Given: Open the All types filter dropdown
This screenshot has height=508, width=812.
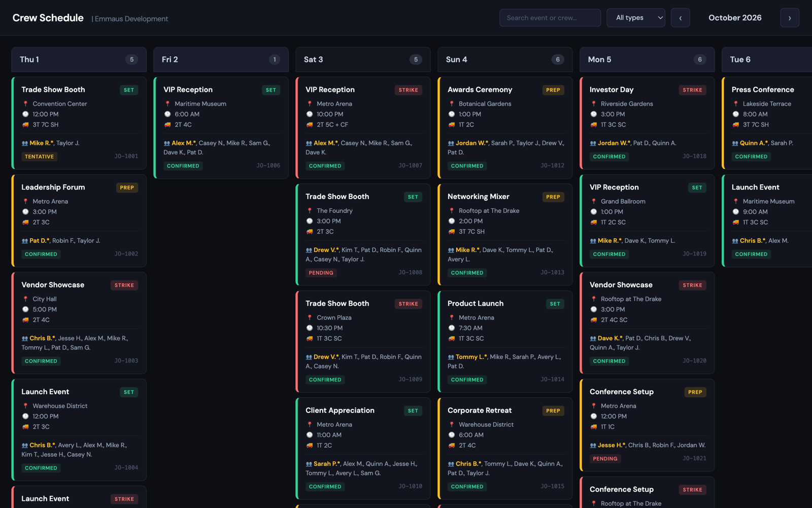Looking at the screenshot, I should pos(636,18).
